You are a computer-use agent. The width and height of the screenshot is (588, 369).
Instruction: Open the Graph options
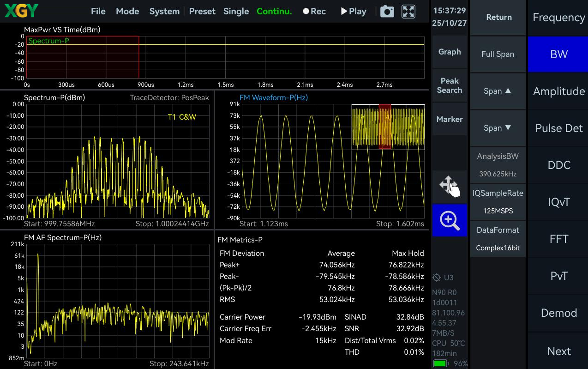tap(450, 52)
